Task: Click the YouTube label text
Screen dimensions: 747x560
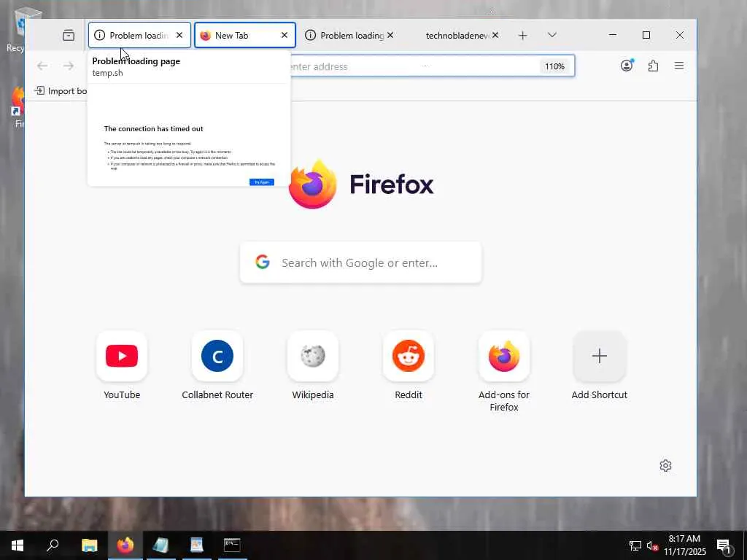Action: click(122, 394)
